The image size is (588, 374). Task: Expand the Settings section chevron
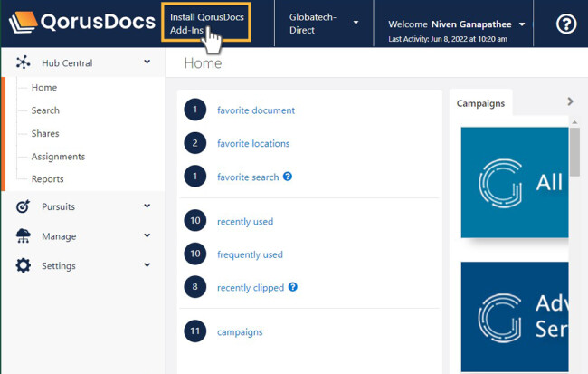point(147,265)
